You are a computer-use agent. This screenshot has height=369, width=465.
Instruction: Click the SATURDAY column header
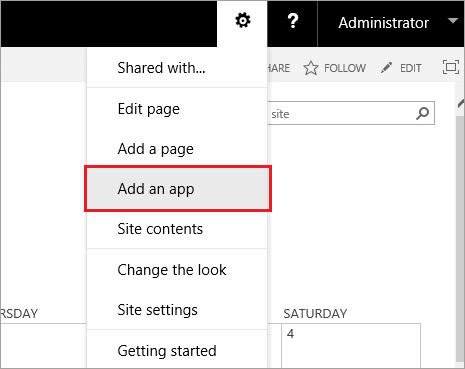[315, 313]
